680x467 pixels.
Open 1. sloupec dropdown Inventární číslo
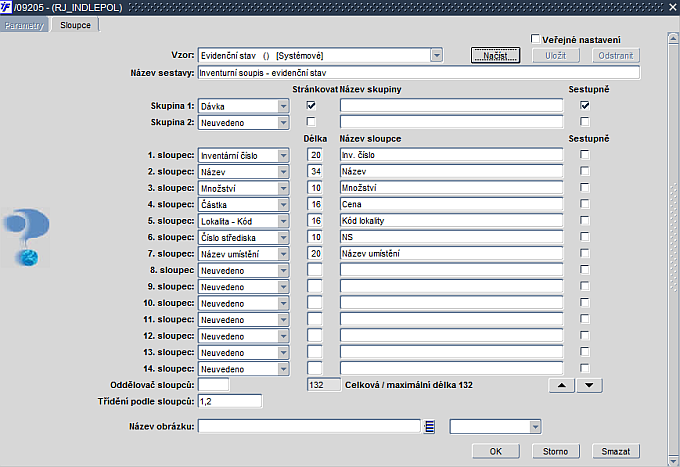click(x=283, y=156)
